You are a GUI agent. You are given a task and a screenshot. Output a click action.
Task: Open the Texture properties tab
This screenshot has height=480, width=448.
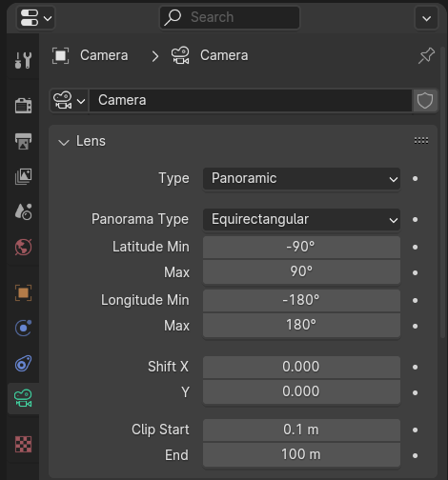(23, 444)
